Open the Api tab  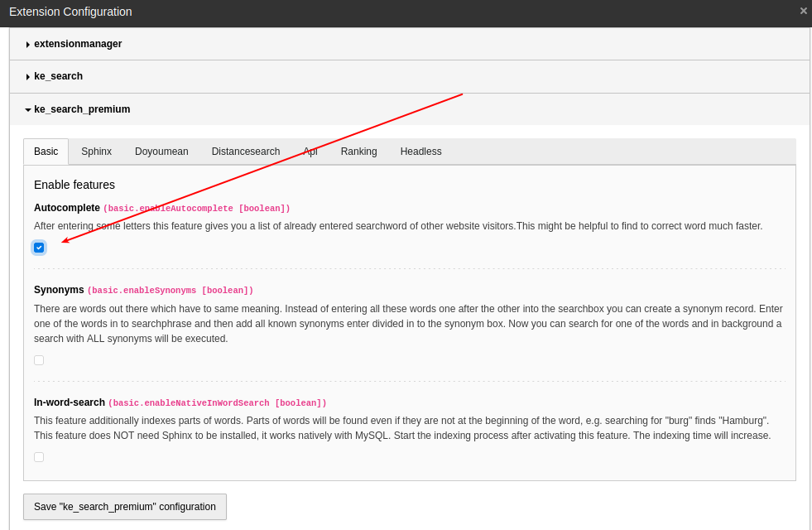pos(310,152)
